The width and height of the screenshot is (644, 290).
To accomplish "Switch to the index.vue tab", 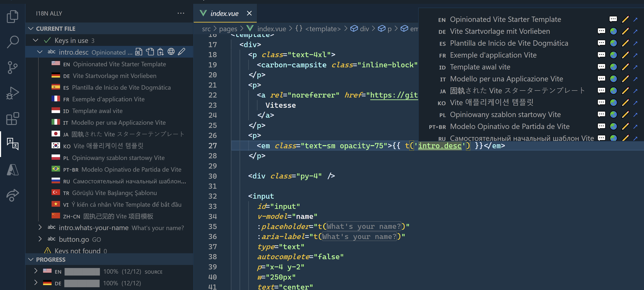I will (224, 13).
